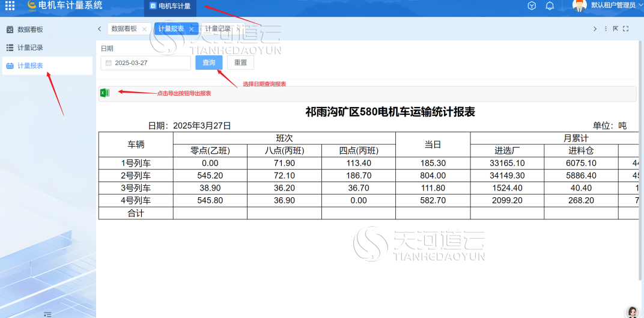Toggle fullscreen content icon
The width and height of the screenshot is (644, 318).
[x=626, y=29]
